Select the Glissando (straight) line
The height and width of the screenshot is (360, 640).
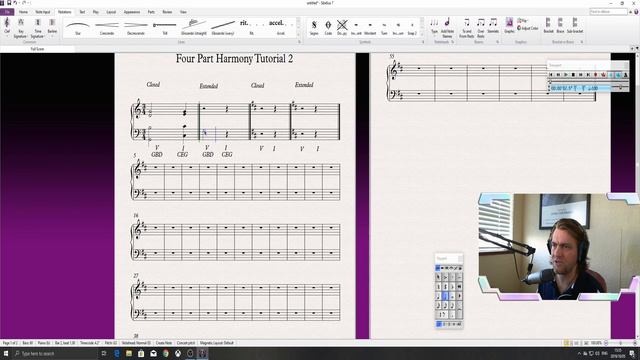point(194,27)
